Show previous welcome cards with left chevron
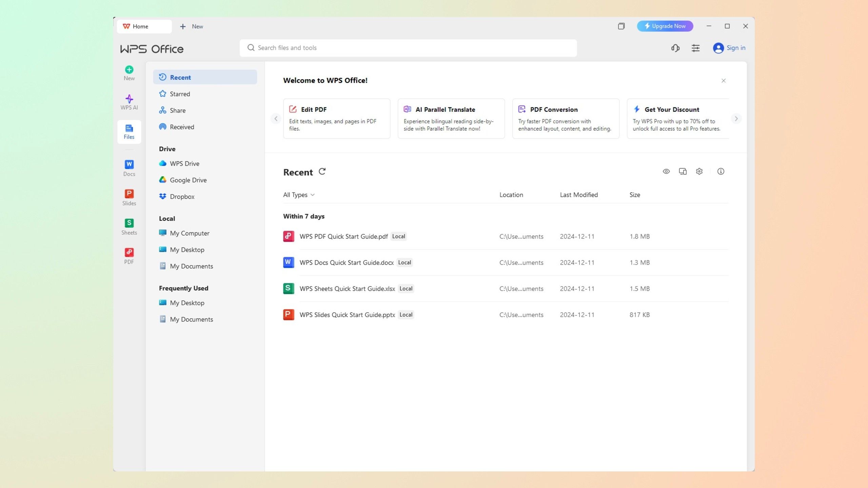This screenshot has width=868, height=488. 276,119
